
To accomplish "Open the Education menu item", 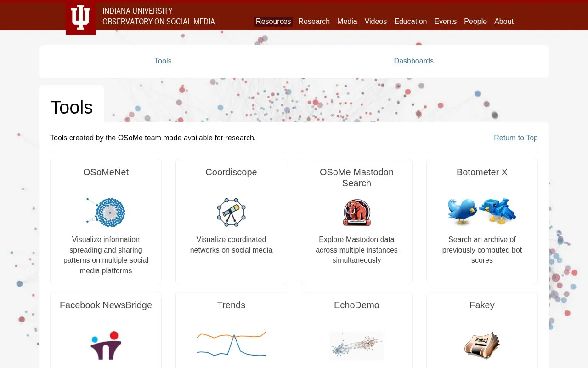I will click(410, 21).
